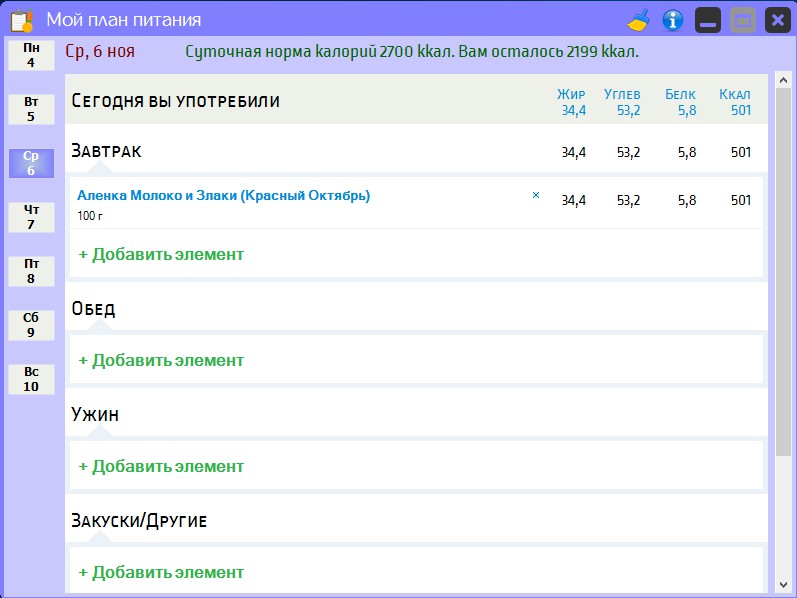Viewport: 797px width, 598px height.
Task: Switch to Сб 9 day
Action: 31,325
